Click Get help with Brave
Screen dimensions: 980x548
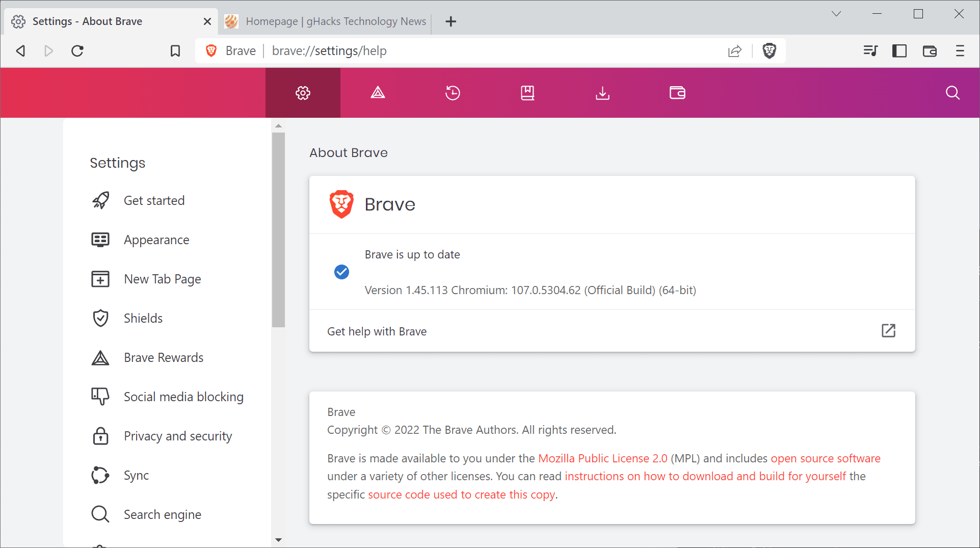(x=612, y=331)
